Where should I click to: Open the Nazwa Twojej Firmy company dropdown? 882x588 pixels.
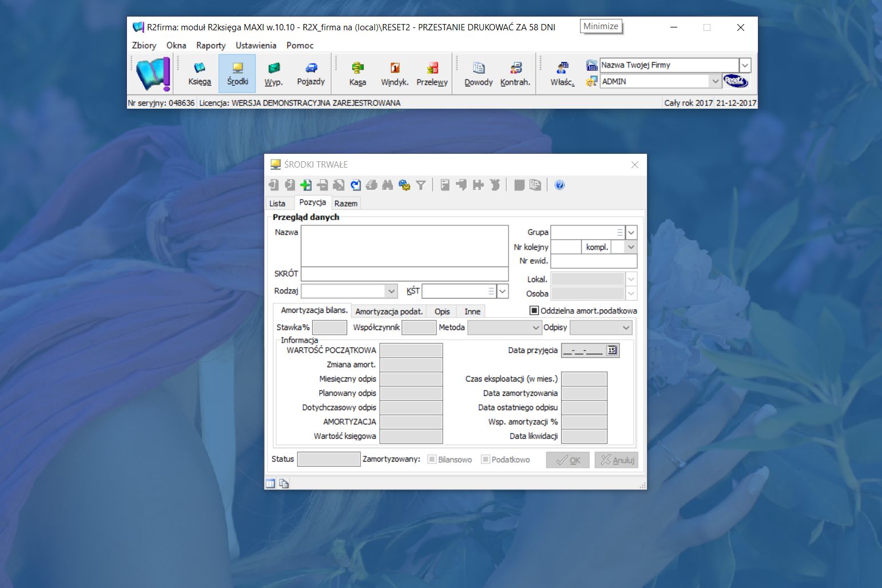[745, 65]
